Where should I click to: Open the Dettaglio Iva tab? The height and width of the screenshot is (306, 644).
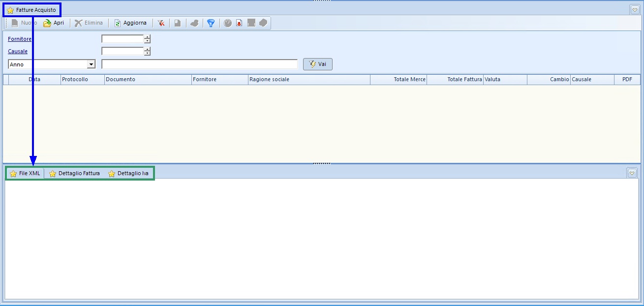pyautogui.click(x=128, y=174)
